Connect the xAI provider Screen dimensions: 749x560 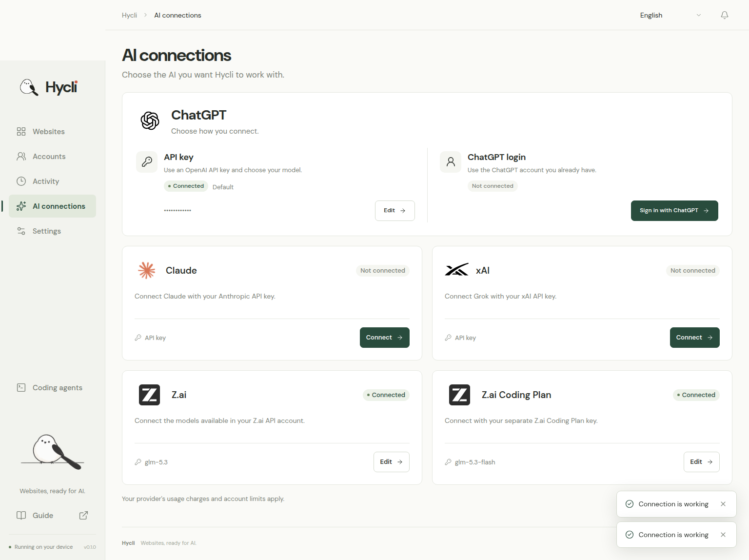click(x=695, y=338)
